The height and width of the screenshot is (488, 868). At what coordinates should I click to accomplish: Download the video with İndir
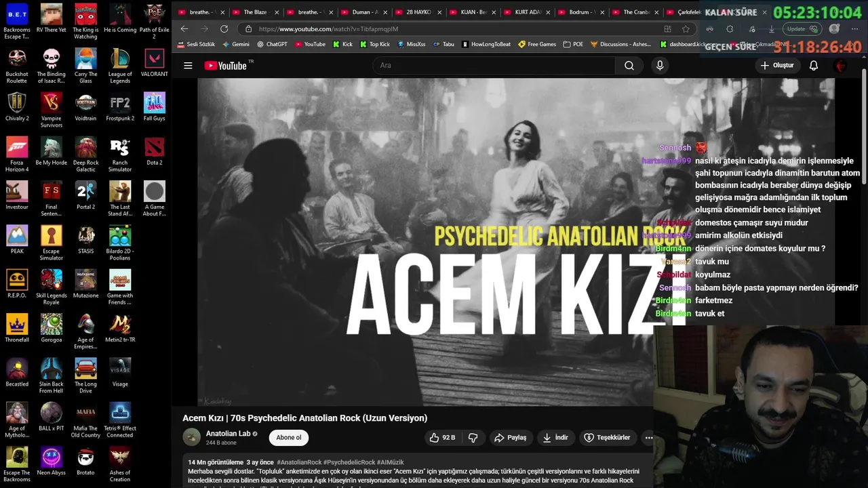tap(555, 438)
